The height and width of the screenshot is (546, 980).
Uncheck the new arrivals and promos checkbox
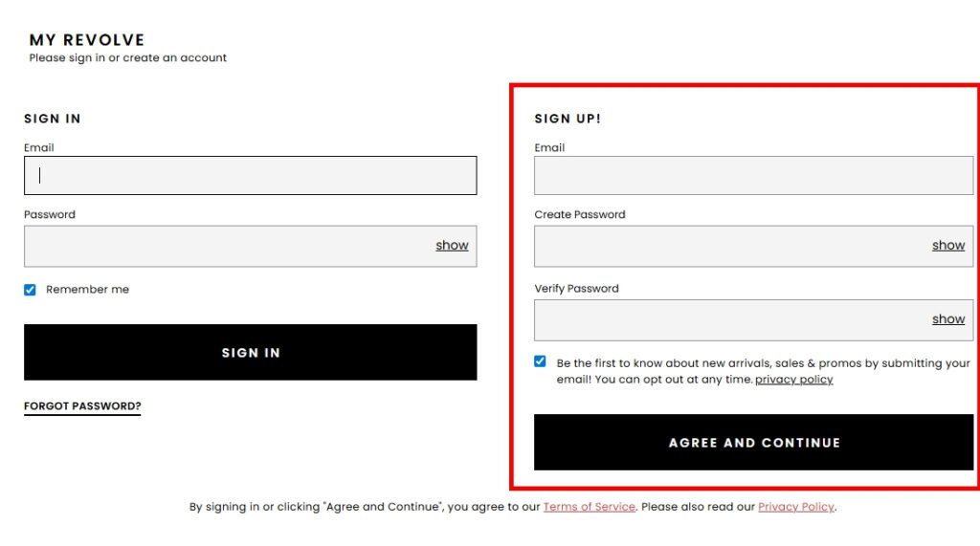(x=541, y=361)
